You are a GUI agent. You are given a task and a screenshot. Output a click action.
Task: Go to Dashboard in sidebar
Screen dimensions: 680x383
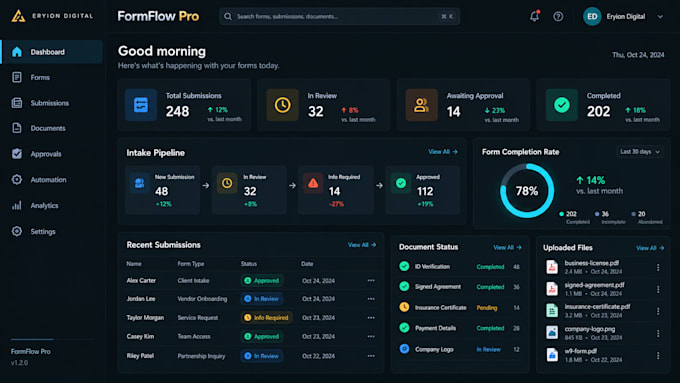click(x=52, y=52)
